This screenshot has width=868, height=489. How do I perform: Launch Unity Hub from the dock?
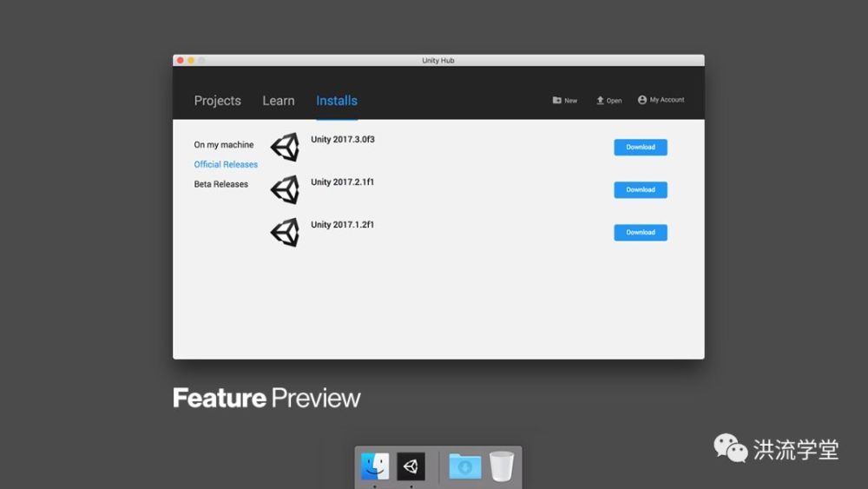pos(411,466)
